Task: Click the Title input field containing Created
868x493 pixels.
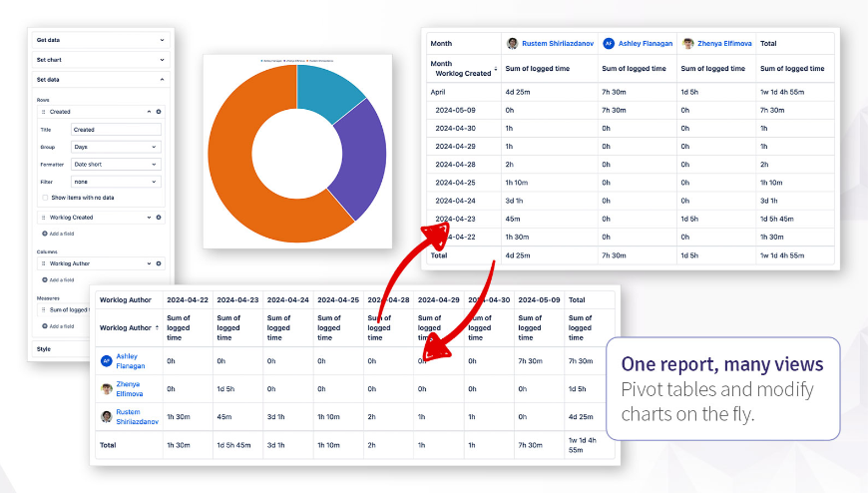Action: (x=117, y=130)
